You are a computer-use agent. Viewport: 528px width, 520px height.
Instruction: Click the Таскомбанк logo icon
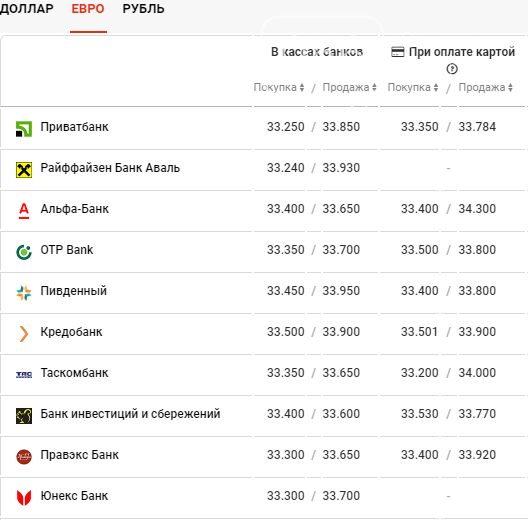tap(24, 375)
